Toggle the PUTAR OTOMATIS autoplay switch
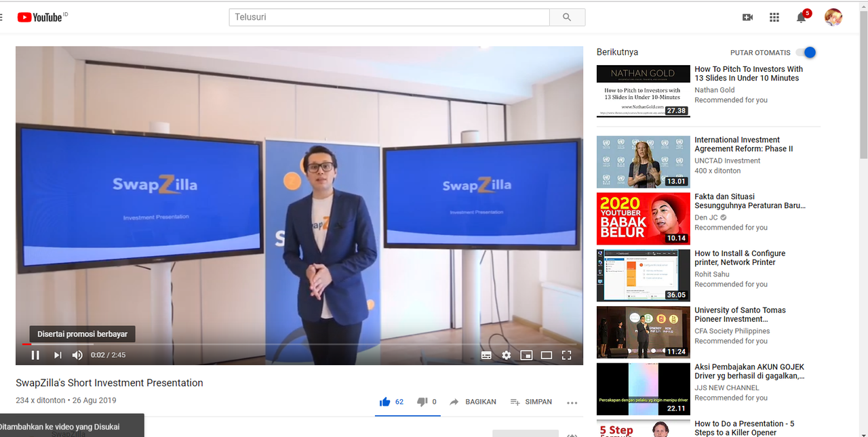 [x=806, y=53]
